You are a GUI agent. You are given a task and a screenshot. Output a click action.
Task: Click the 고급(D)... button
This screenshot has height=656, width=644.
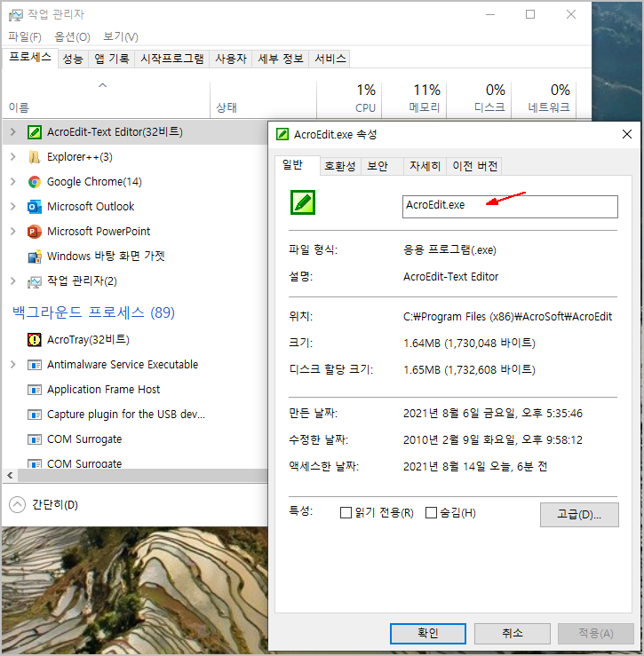[579, 515]
